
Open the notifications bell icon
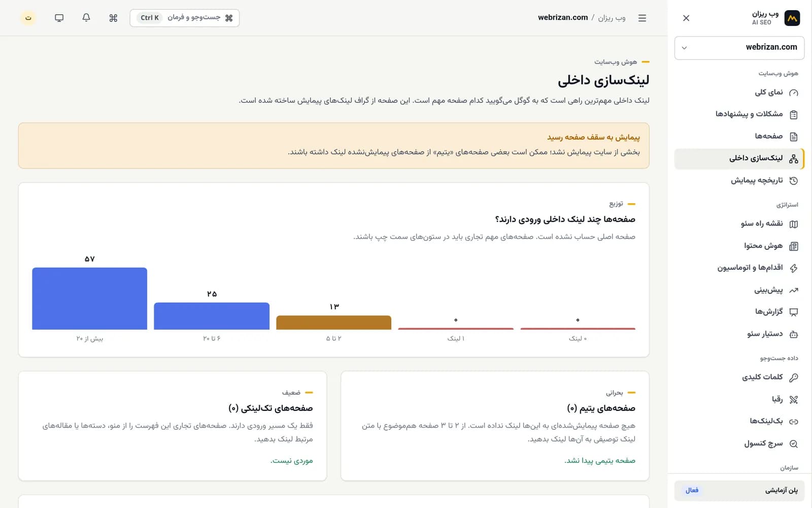[x=86, y=18]
